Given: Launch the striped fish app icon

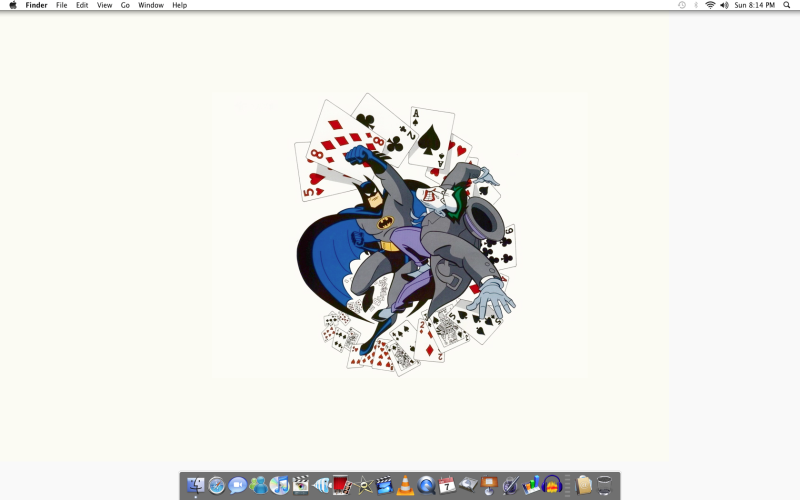Looking at the screenshot, I should pyautogui.click(x=321, y=485).
